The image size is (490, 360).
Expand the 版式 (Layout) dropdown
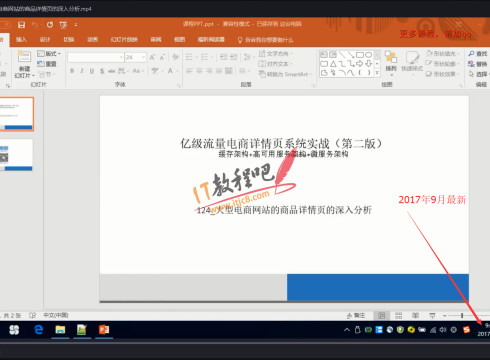tap(49, 54)
